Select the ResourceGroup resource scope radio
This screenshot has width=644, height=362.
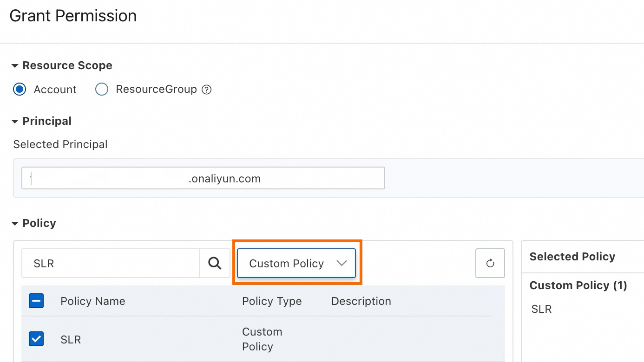(101, 89)
